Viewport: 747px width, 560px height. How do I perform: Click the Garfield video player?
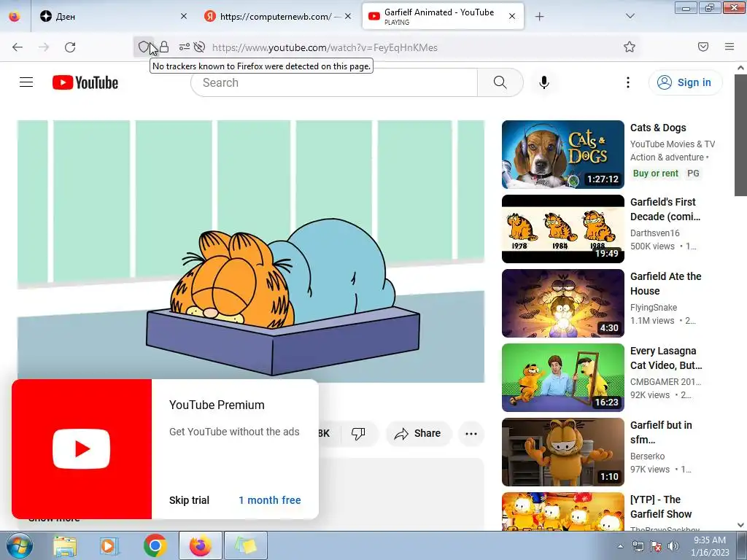[x=251, y=251]
